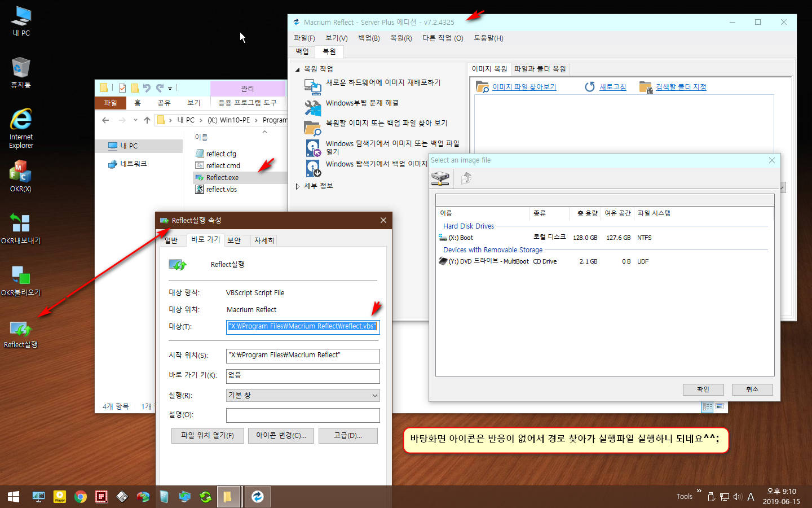
Task: Click the monitor chart taskbar icon
Action: click(x=38, y=497)
